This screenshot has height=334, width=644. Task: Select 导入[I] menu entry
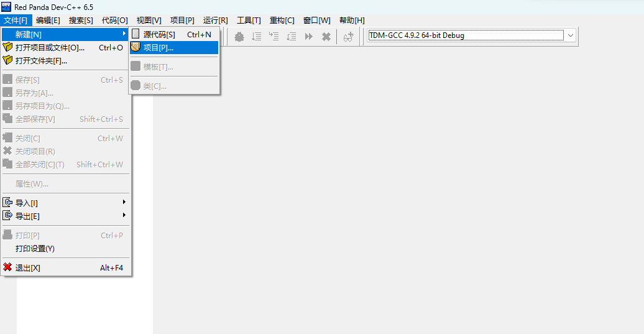click(66, 203)
